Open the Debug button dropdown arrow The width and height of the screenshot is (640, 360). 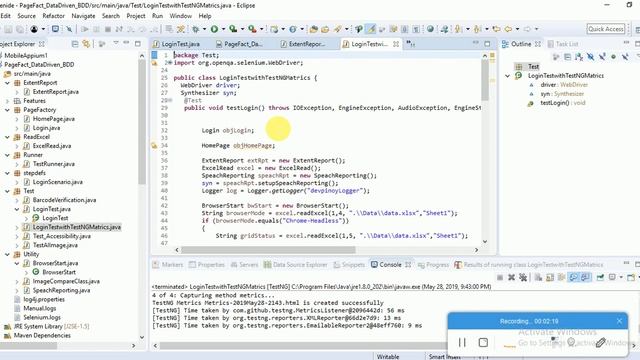(x=204, y=29)
